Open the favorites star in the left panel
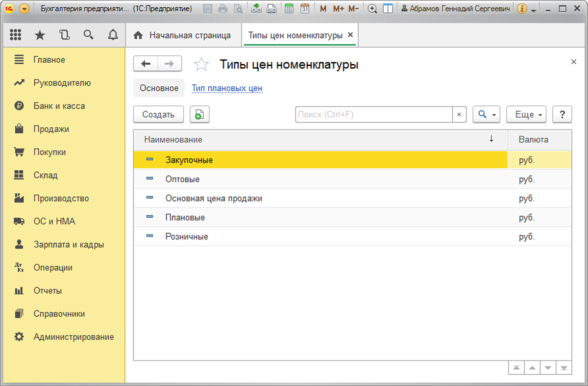The image size is (588, 386). [40, 35]
